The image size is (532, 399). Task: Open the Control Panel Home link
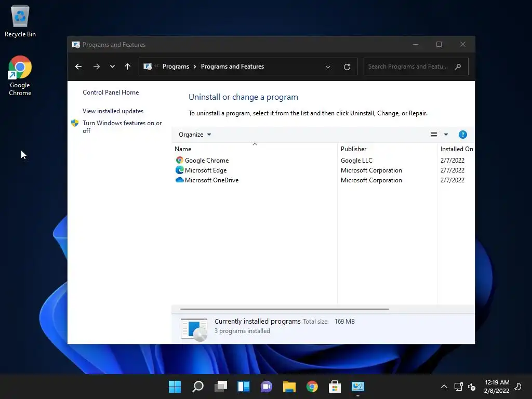point(111,92)
